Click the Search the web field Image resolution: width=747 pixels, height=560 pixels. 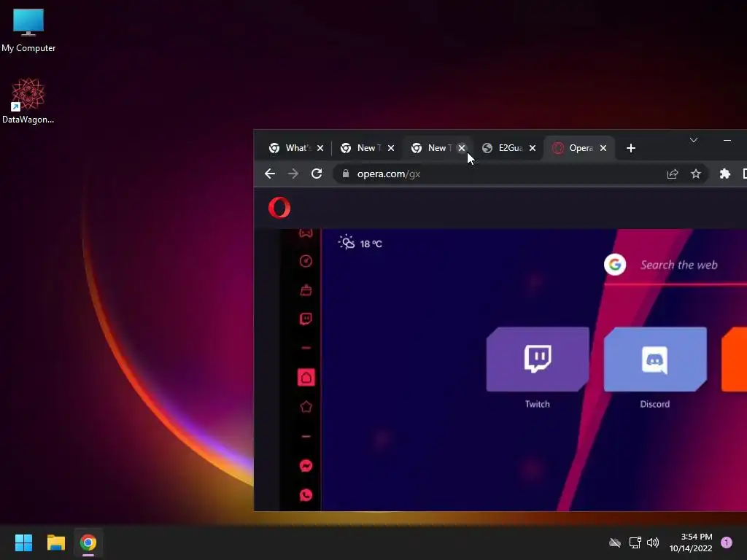[x=678, y=265]
